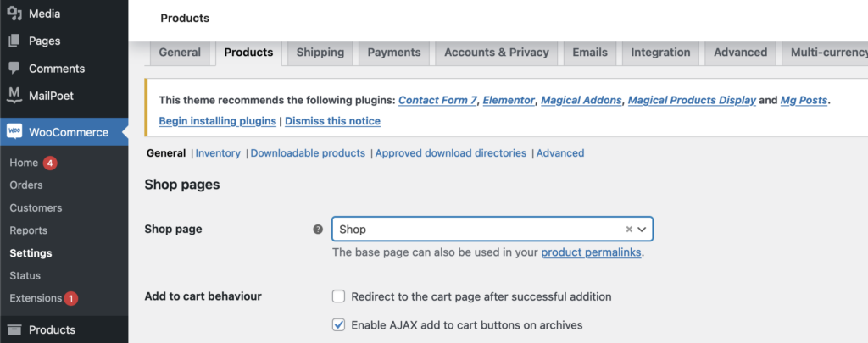Switch to the Shipping tab

[320, 53]
